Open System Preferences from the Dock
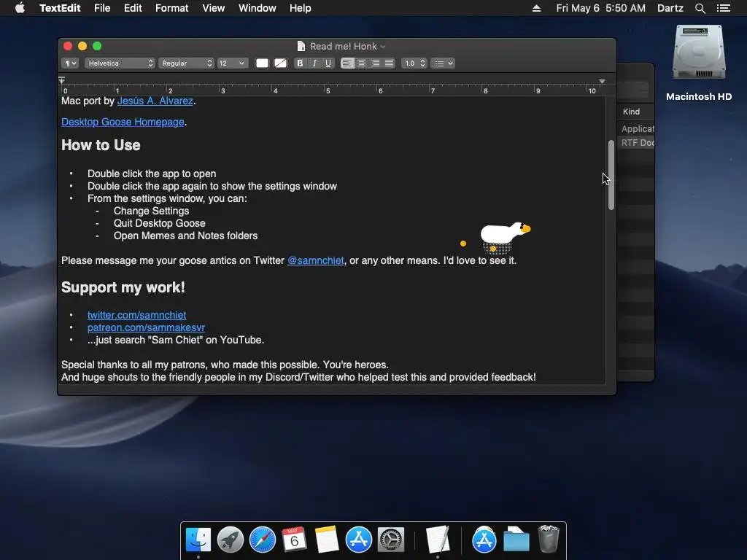The image size is (747, 560). [x=391, y=540]
